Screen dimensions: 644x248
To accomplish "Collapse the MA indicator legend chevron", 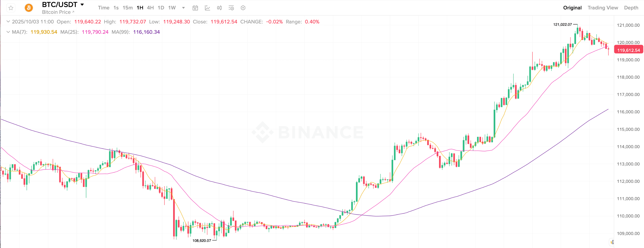I will tap(8, 32).
